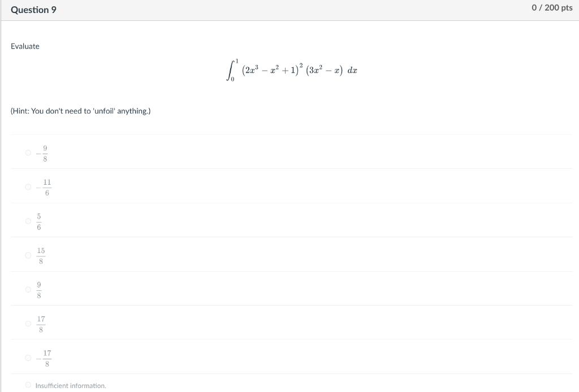Click the Insufficient information text label

(x=71, y=385)
